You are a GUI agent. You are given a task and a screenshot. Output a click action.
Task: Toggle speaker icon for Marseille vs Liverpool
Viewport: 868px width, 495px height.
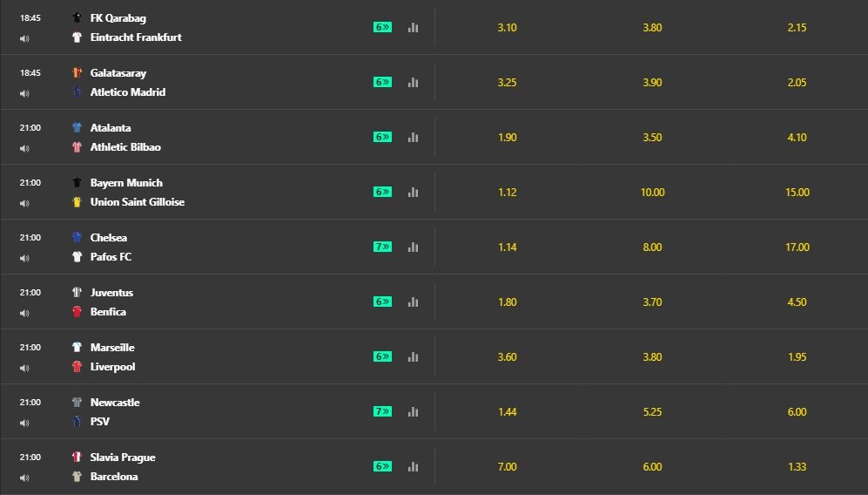click(25, 368)
